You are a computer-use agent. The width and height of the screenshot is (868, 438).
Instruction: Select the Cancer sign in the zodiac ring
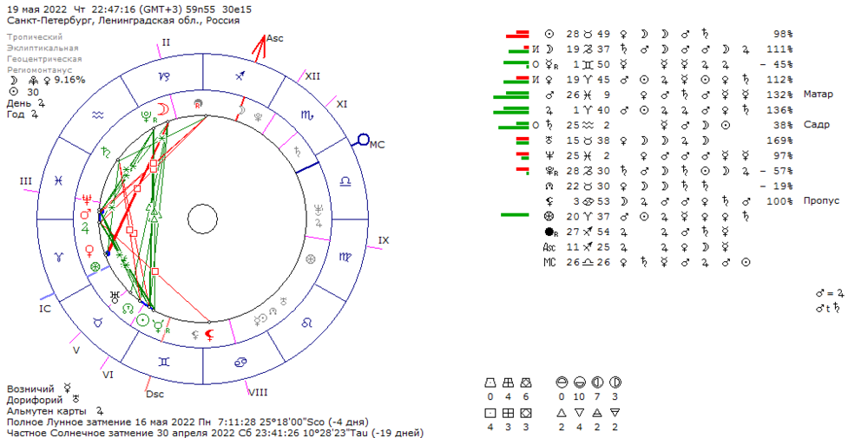tap(240, 363)
